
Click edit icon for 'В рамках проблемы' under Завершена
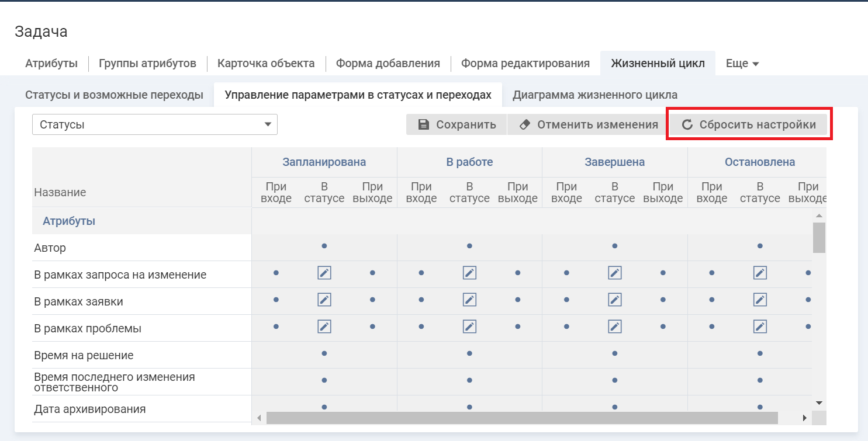click(614, 327)
